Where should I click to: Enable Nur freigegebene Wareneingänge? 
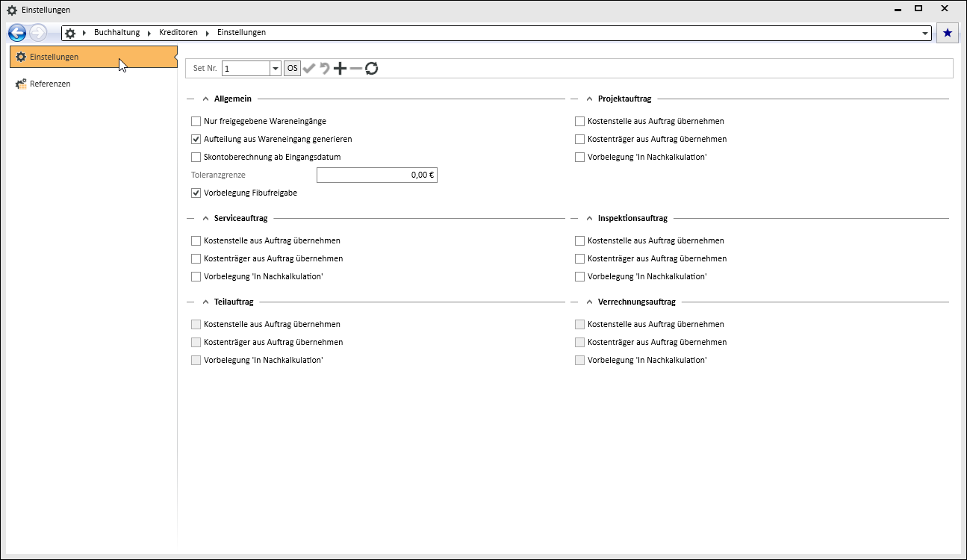click(196, 121)
